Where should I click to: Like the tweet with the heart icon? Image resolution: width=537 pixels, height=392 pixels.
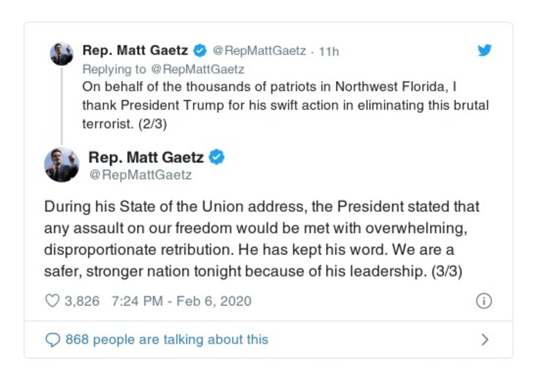tap(52, 301)
